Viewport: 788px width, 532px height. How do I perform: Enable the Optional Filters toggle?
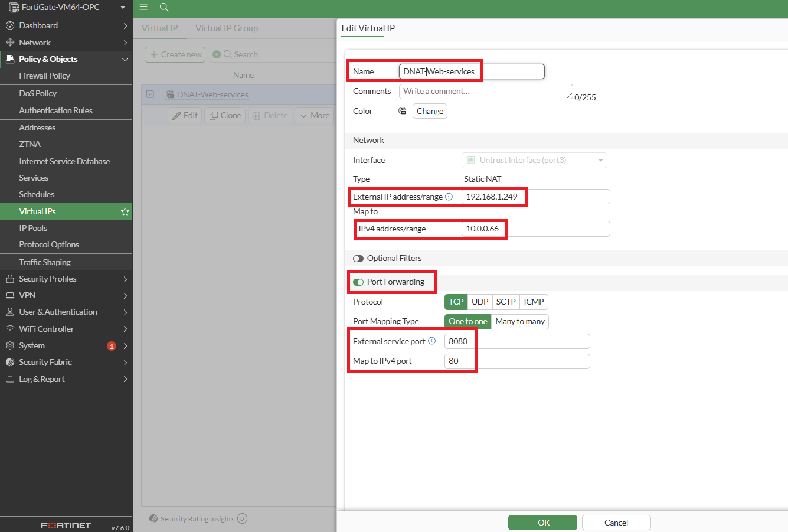[358, 259]
